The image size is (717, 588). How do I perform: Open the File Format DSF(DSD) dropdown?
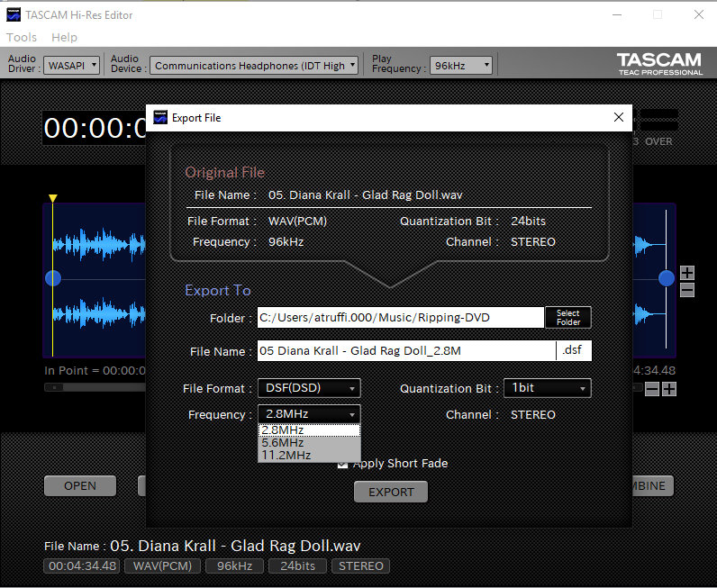(x=309, y=388)
